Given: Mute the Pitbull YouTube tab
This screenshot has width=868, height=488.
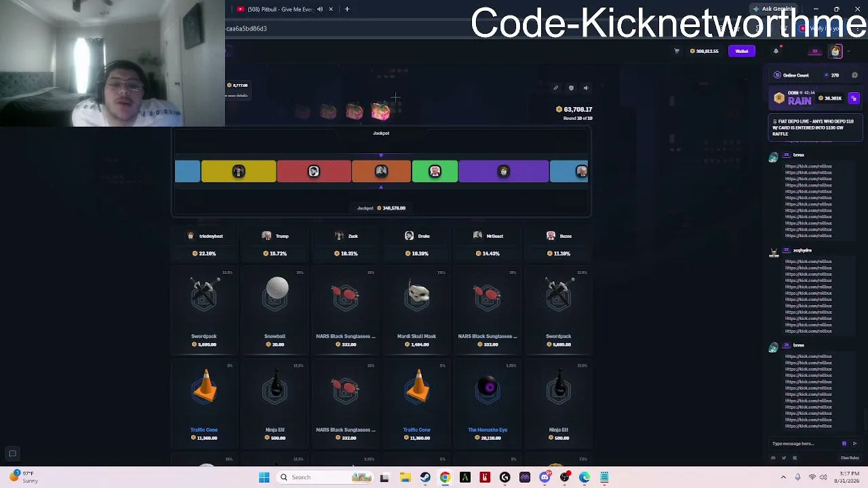Looking at the screenshot, I should pyautogui.click(x=320, y=9).
